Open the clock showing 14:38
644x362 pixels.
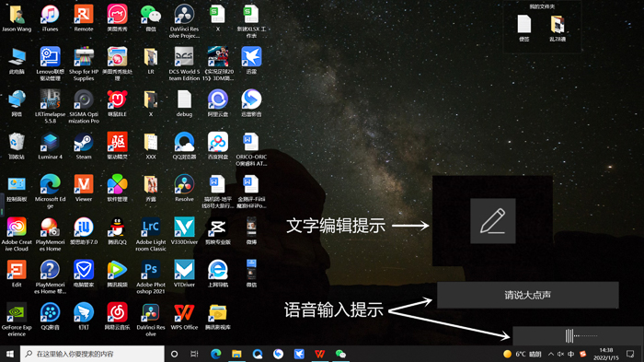point(605,354)
